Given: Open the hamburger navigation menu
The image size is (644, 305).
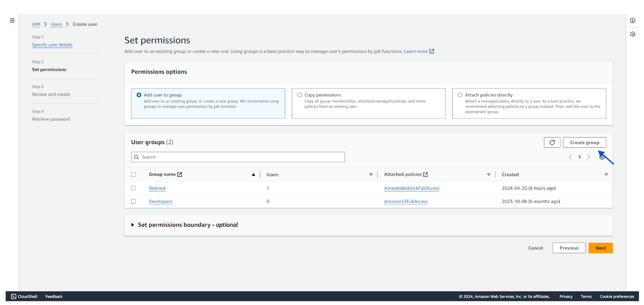Looking at the screenshot, I should pos(12,21).
